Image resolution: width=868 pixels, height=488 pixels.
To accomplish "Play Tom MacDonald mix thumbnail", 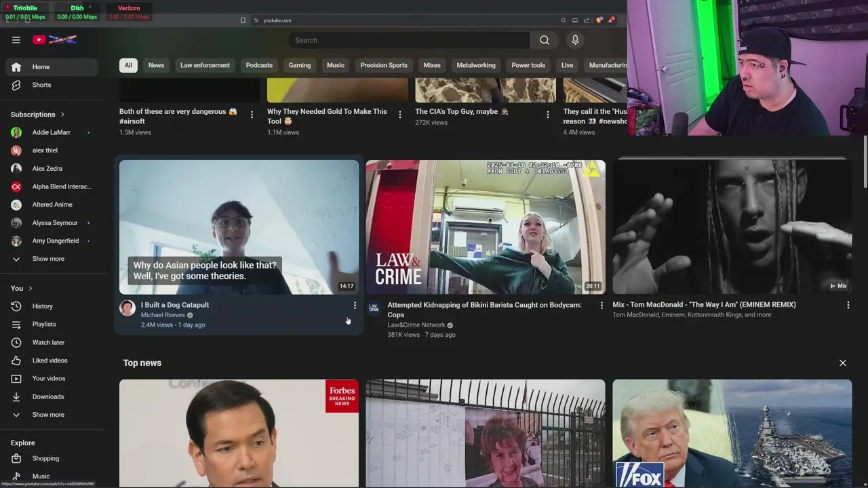I will [732, 227].
